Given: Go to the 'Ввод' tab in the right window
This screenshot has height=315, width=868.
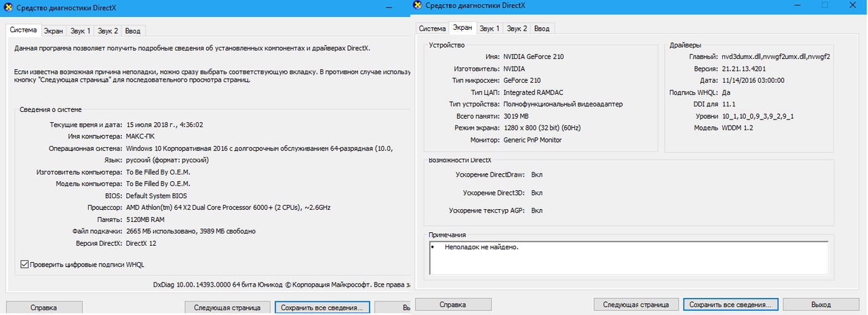Looking at the screenshot, I should (542, 28).
